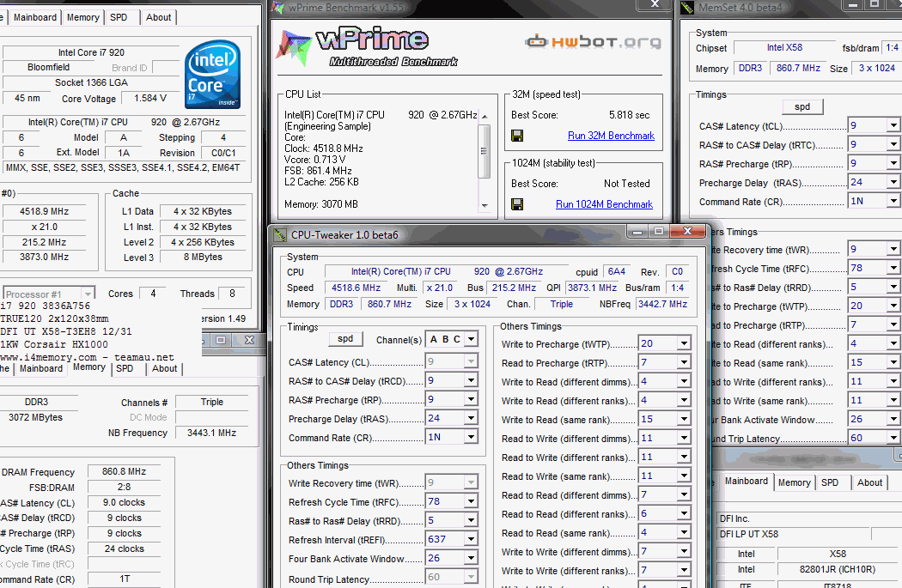
Task: Click the DFI LP UT X58 model text
Action: [x=749, y=534]
